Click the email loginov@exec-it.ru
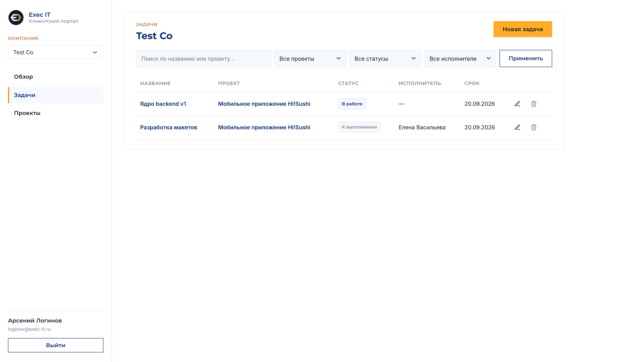This screenshot has height=362, width=644. click(x=29, y=329)
